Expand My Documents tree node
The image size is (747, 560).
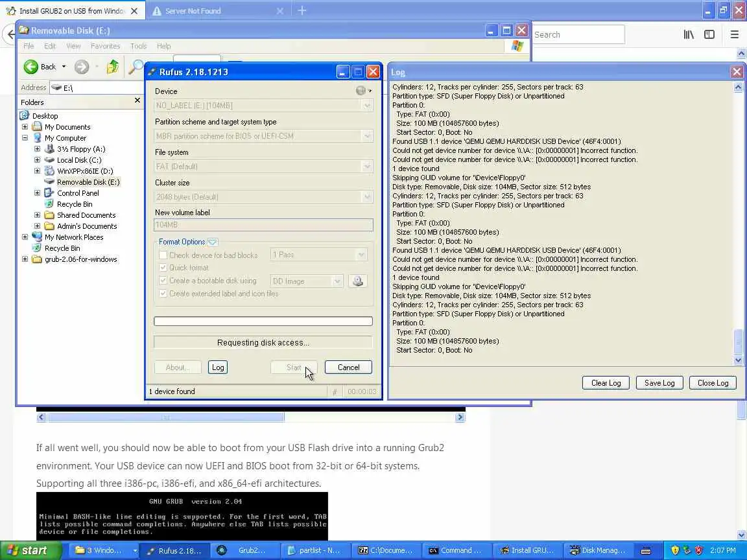25,126
